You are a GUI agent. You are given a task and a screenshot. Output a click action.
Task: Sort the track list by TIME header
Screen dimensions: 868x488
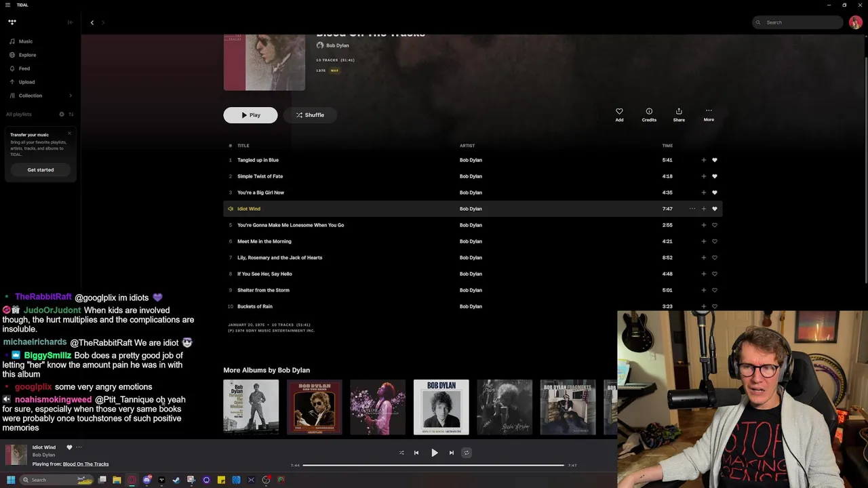pos(667,146)
